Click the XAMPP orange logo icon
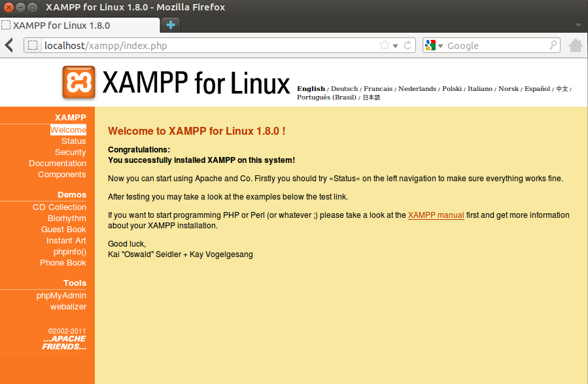 [x=78, y=82]
